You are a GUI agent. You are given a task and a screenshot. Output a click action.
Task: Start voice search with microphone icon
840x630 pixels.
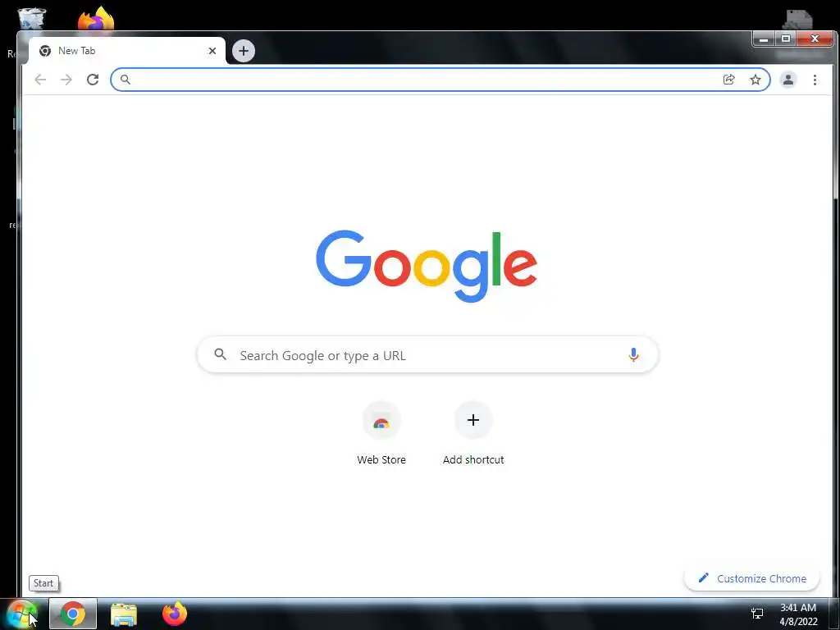coord(633,354)
